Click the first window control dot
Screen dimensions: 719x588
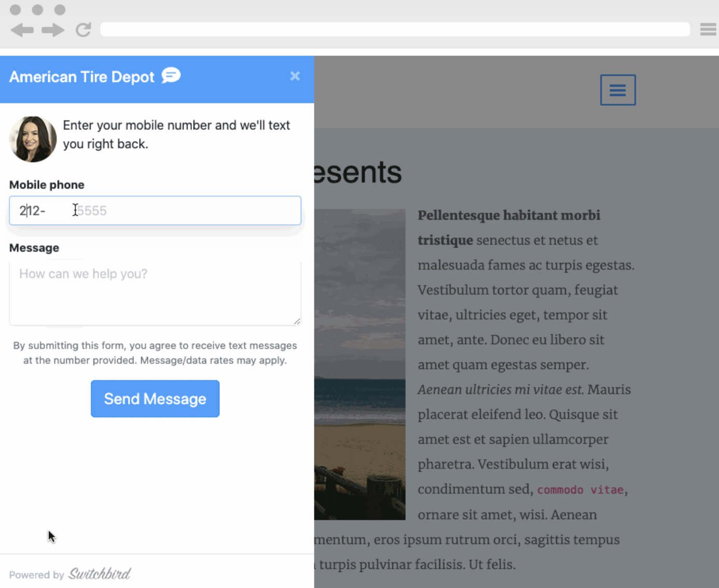click(x=16, y=9)
